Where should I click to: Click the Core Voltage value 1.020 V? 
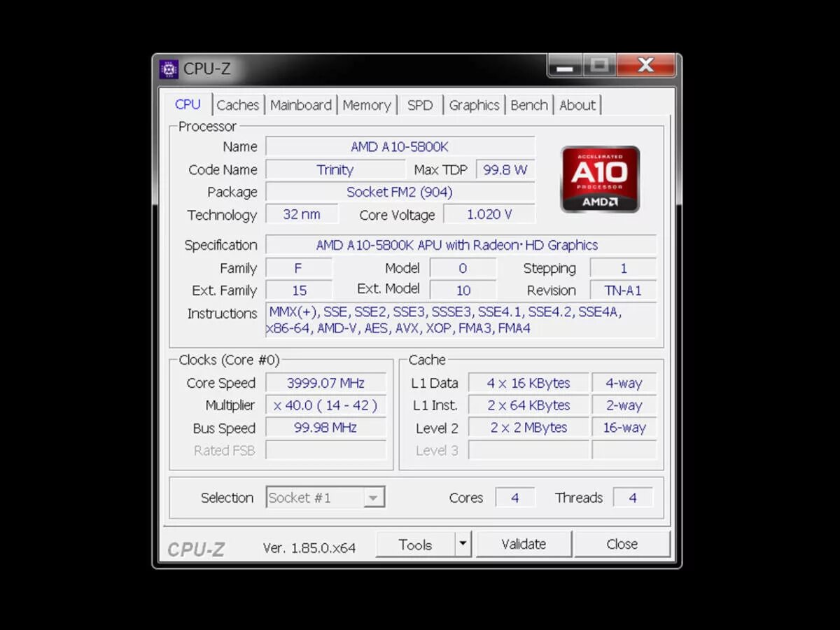coord(489,214)
